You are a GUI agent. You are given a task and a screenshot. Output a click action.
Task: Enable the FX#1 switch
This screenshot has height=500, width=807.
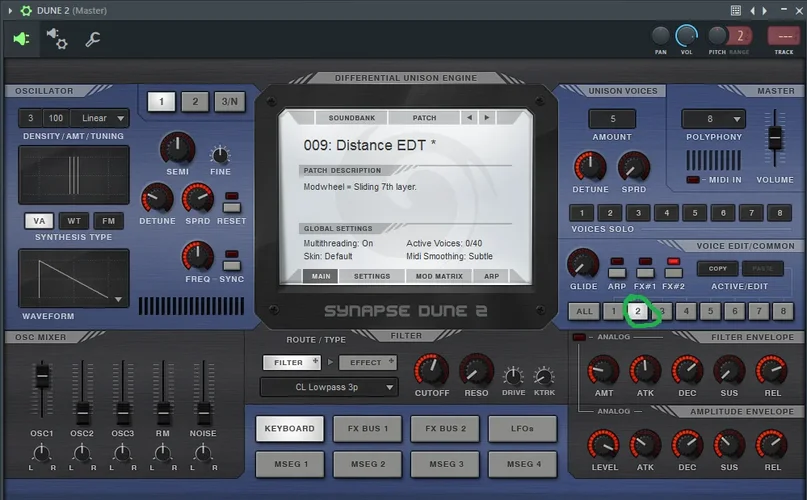tap(645, 271)
